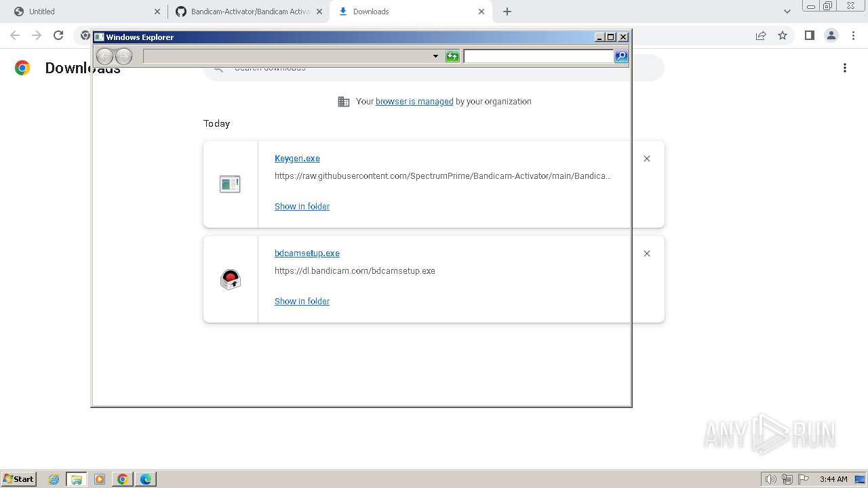The width and height of the screenshot is (868, 488).
Task: Open the 'browser is managed' link
Action: pos(414,101)
